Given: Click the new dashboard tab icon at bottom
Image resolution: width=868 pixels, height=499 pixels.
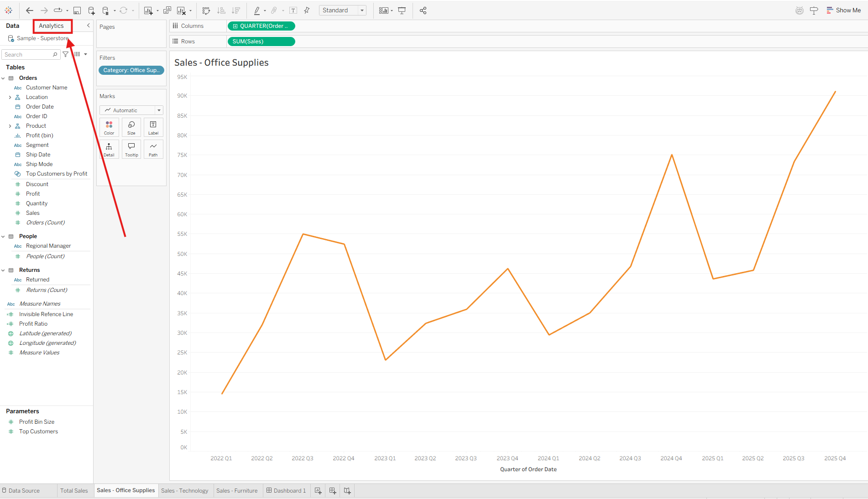Looking at the screenshot, I should click(333, 491).
